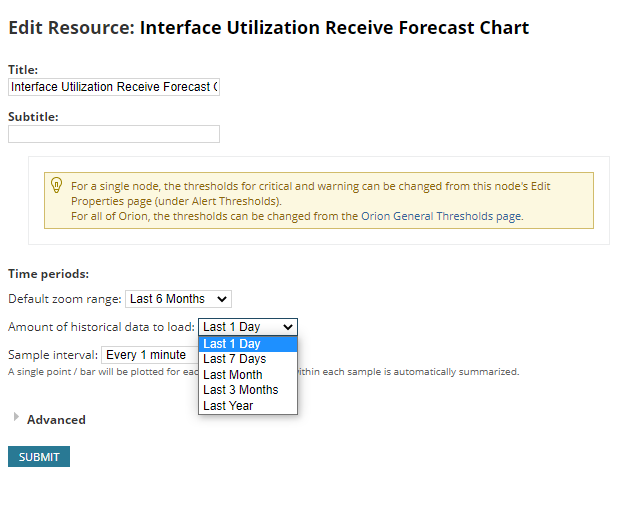Image resolution: width=641 pixels, height=515 pixels.
Task: Click the Title field label
Action: tap(23, 70)
